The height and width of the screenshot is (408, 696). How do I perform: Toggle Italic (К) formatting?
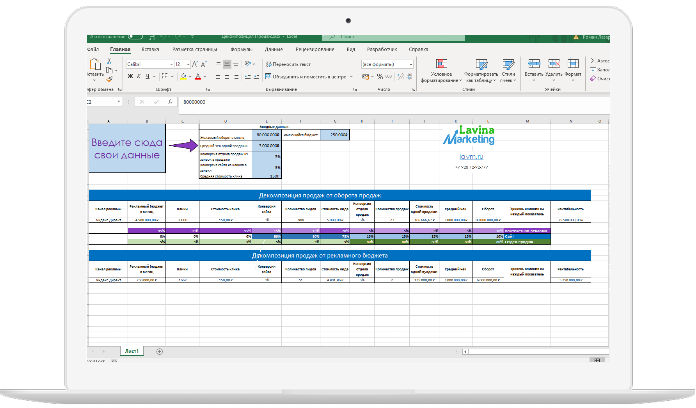click(x=138, y=76)
